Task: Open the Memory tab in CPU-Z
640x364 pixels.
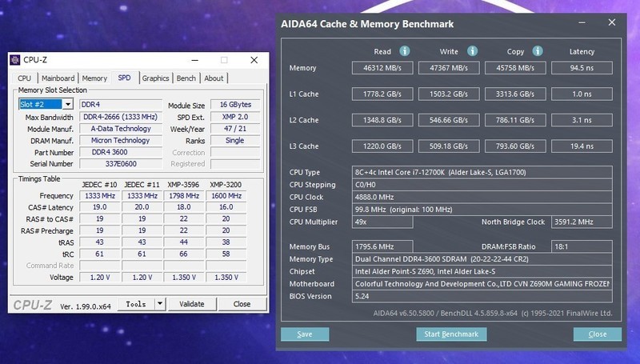Action: pos(94,78)
